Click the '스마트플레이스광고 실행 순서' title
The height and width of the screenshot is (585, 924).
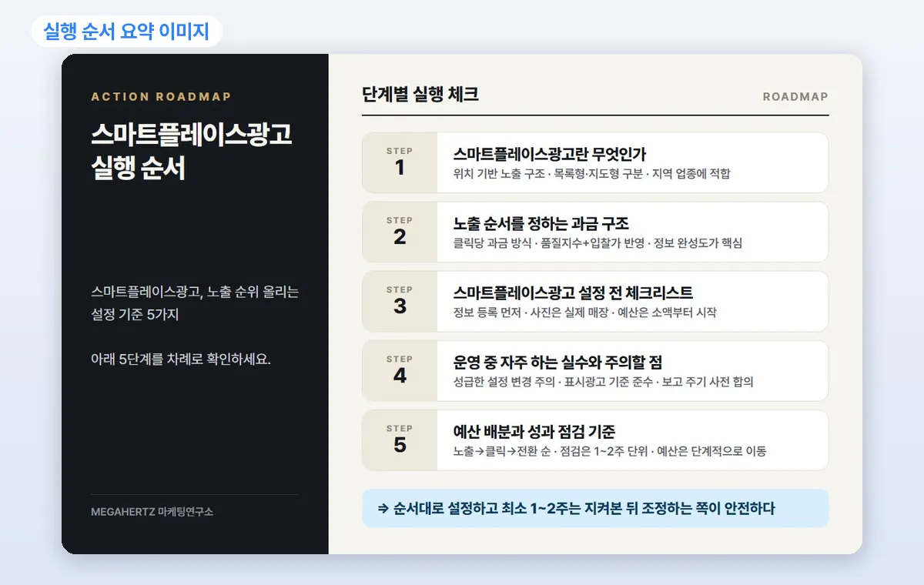click(x=192, y=151)
